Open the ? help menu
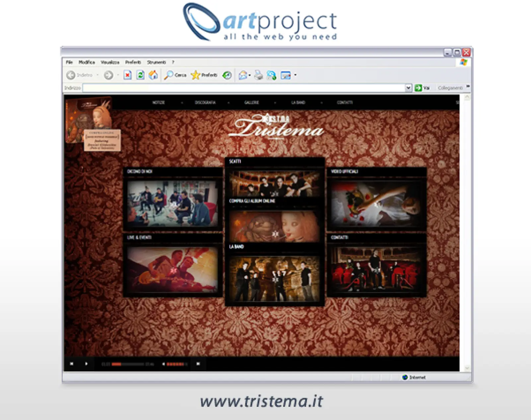This screenshot has height=420, width=531. (173, 62)
